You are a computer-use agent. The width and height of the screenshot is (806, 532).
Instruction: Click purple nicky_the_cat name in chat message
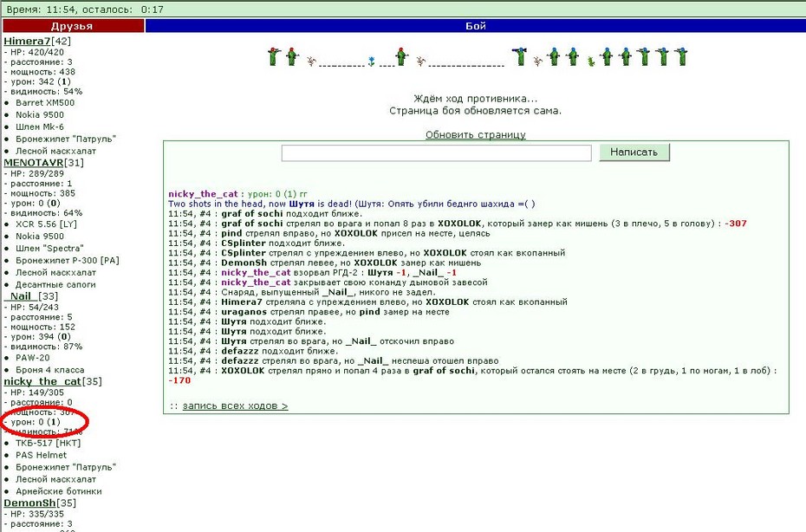203,194
